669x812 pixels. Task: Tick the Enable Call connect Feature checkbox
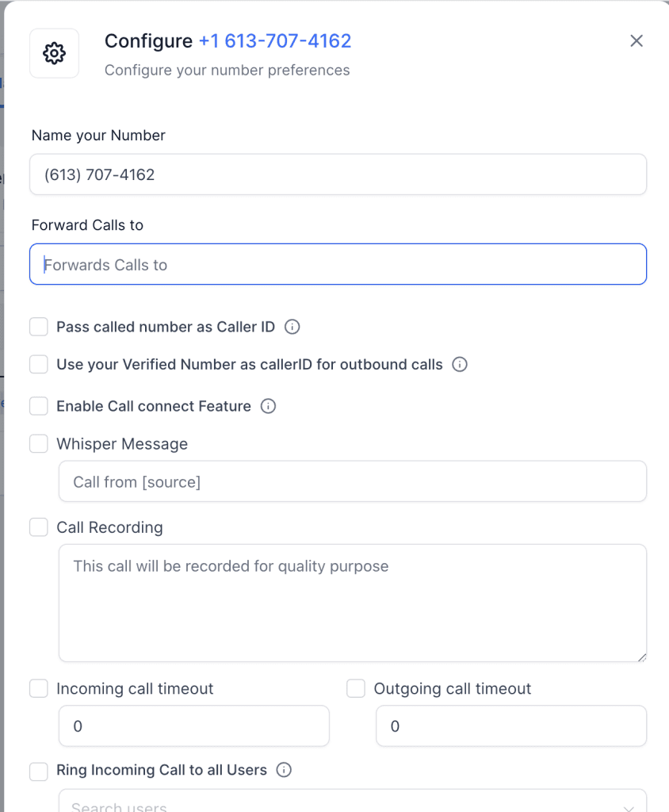click(39, 406)
